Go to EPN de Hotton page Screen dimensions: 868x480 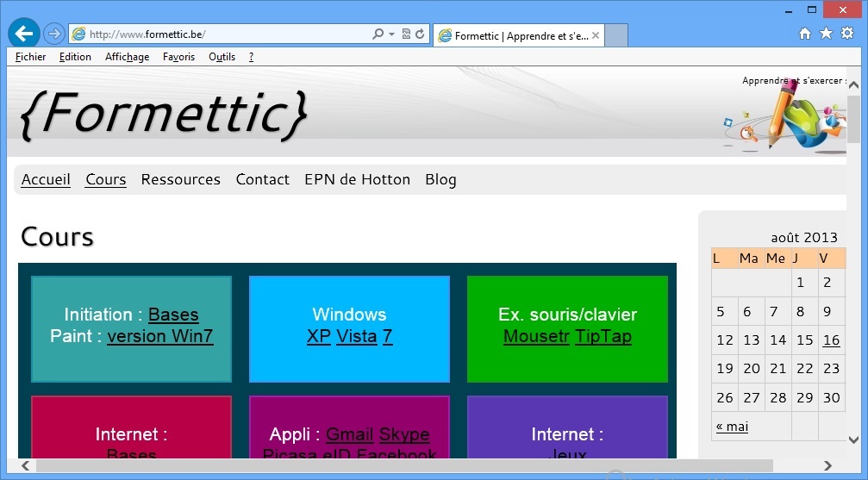[x=357, y=179]
